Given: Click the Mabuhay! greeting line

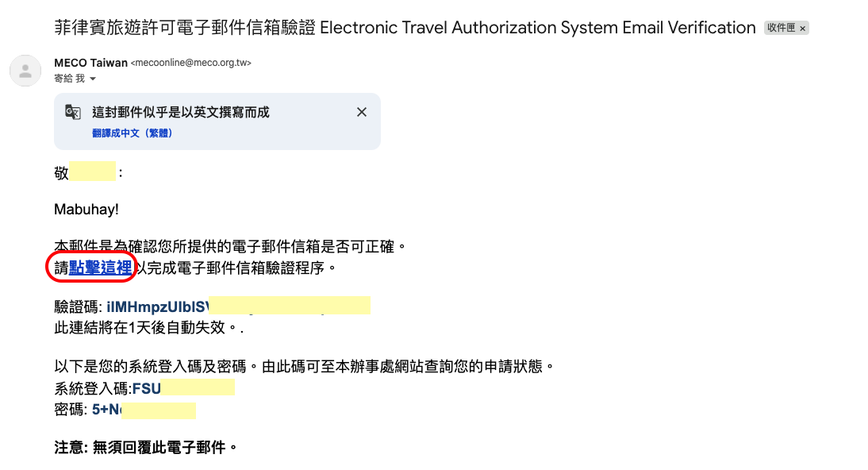Looking at the screenshot, I should 86,210.
